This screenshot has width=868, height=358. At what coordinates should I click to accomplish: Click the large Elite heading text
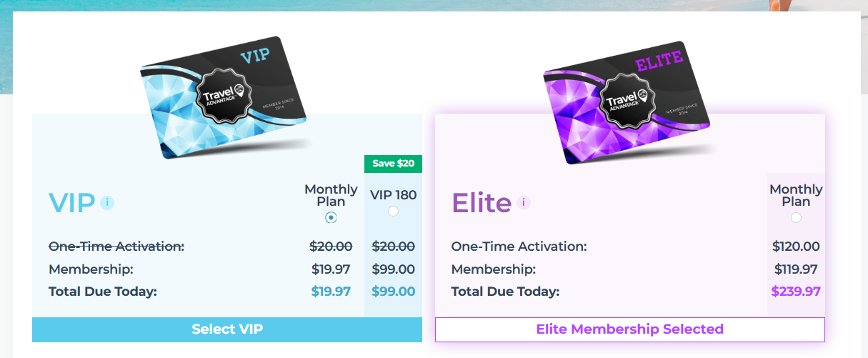[x=482, y=204]
